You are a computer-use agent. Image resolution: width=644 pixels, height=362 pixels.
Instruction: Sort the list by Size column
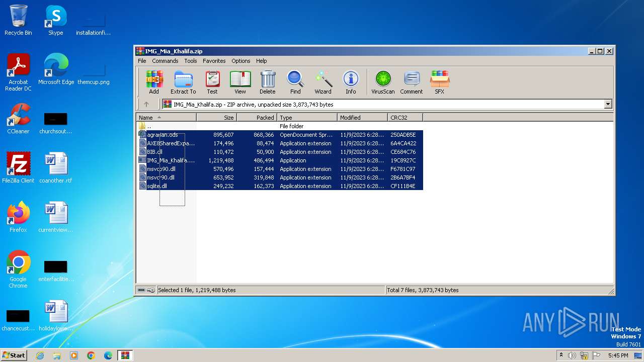coord(216,118)
